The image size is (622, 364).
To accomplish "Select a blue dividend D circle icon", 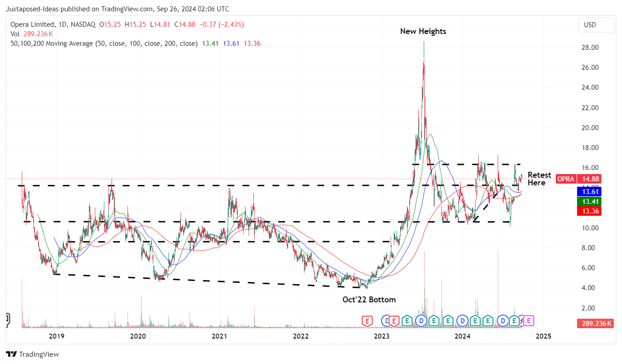I will coord(421,320).
